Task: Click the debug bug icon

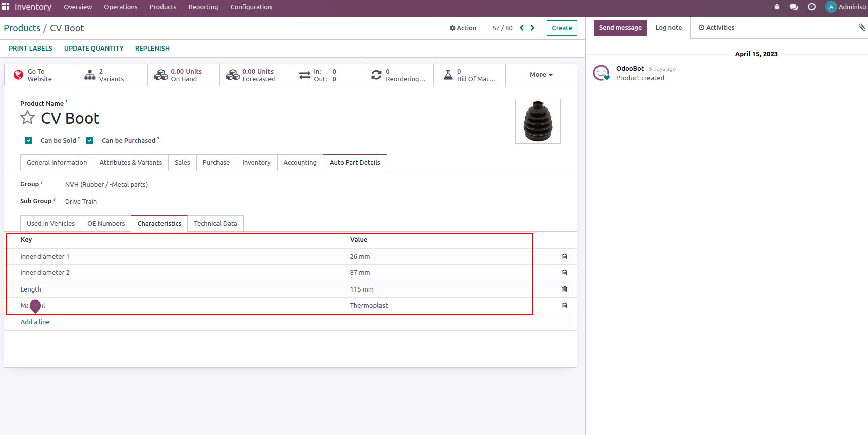Action: (777, 7)
